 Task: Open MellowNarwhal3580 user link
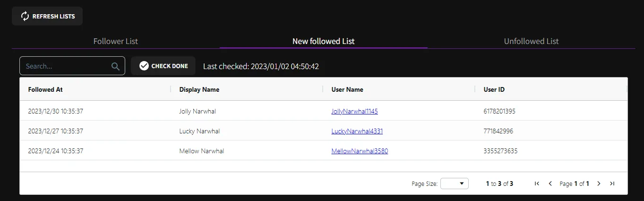coord(360,151)
